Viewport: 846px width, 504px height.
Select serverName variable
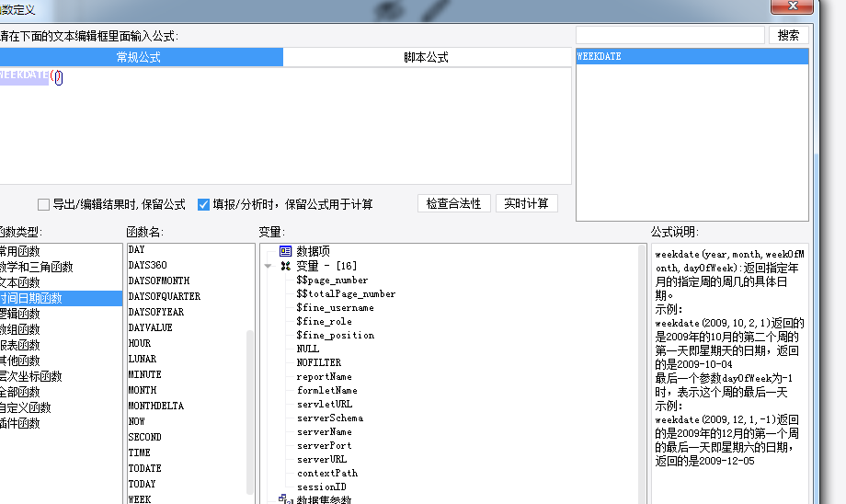325,431
